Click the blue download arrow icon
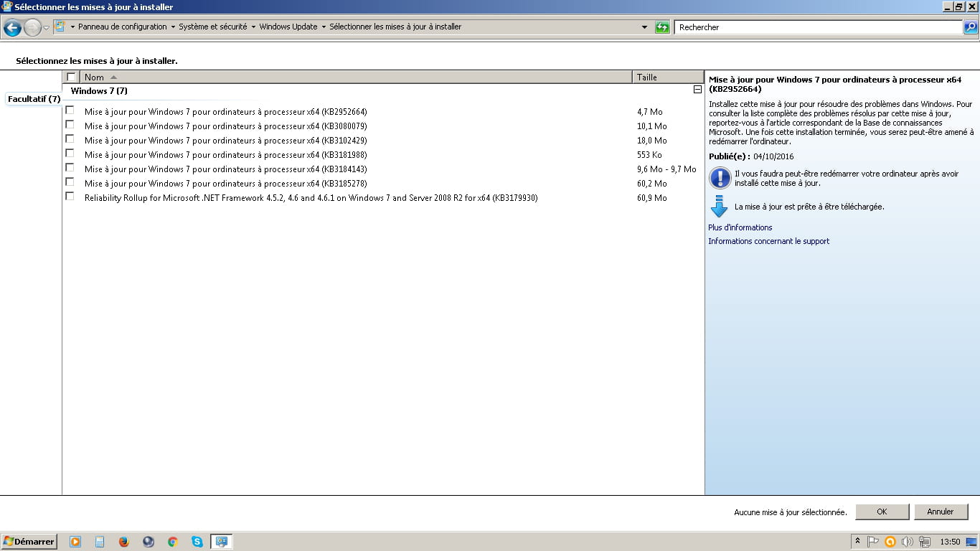Screen dimensions: 980x551 (x=719, y=206)
